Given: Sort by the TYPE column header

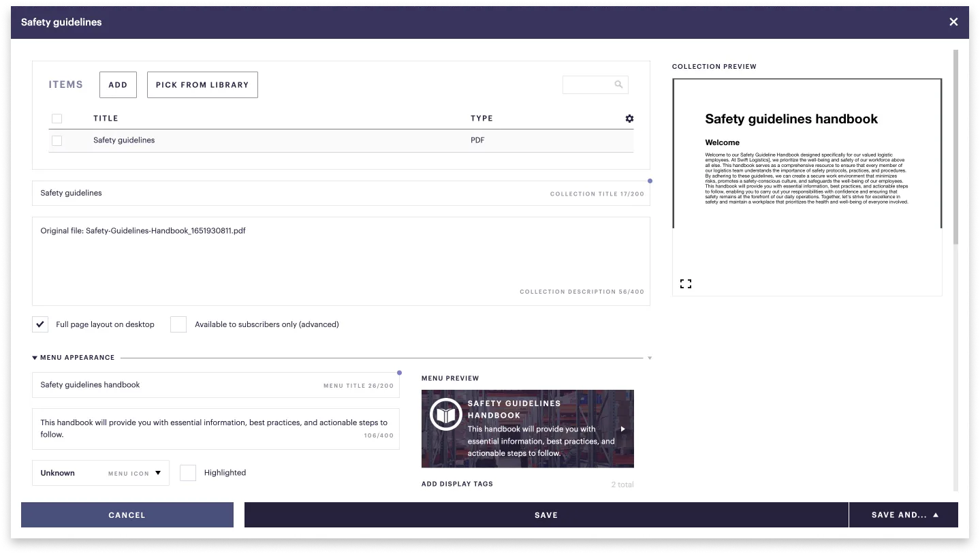Looking at the screenshot, I should pyautogui.click(x=481, y=119).
